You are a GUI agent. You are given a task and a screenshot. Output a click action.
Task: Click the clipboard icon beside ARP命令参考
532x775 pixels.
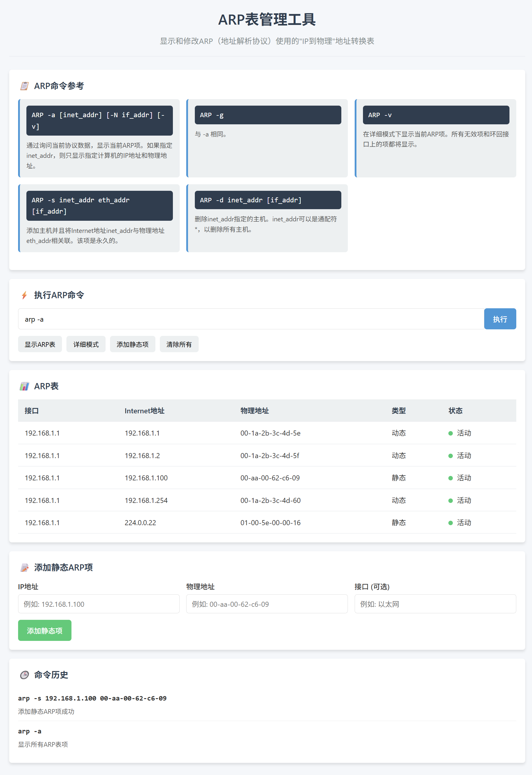point(24,86)
